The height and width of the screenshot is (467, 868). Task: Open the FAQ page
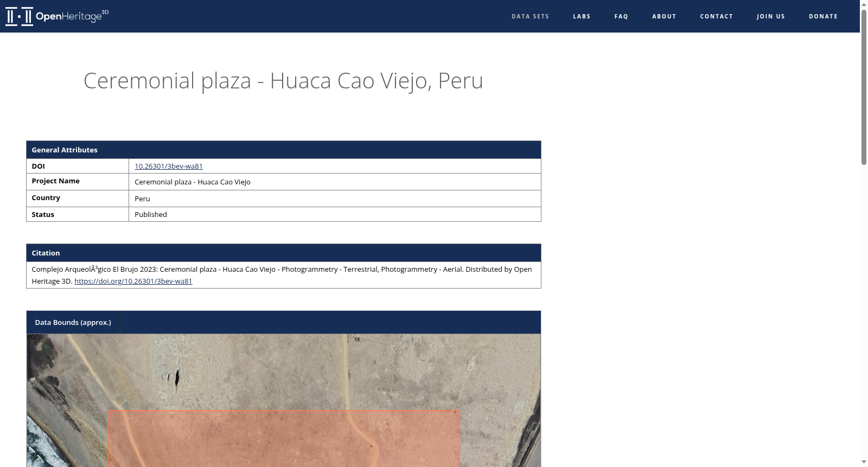tap(621, 16)
